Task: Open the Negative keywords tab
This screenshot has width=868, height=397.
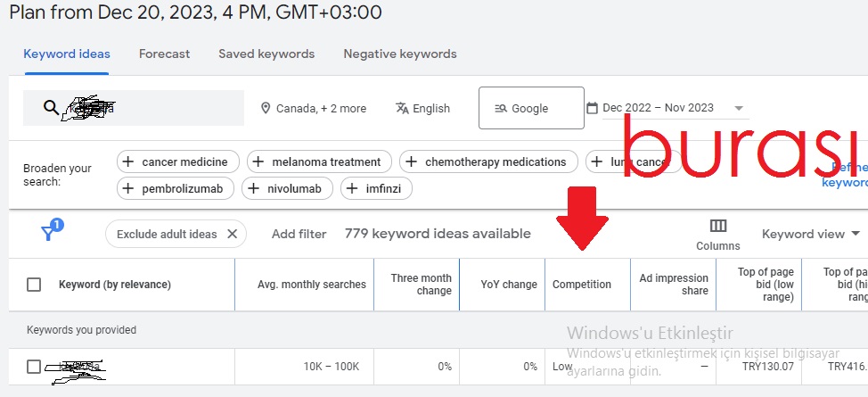Action: coord(400,54)
